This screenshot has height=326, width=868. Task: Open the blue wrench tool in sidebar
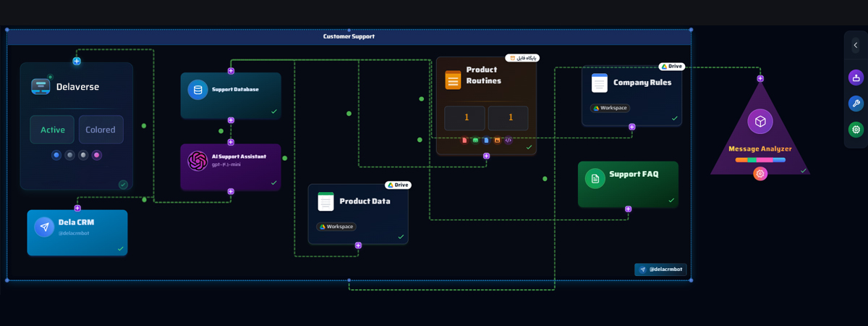(x=856, y=104)
